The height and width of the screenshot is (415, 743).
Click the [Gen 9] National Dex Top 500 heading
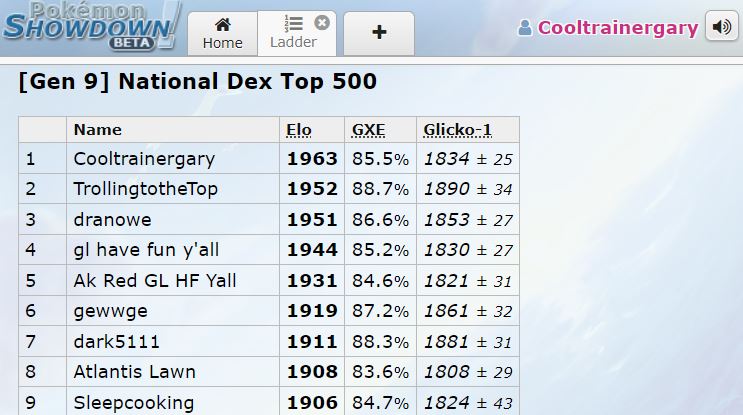point(198,81)
